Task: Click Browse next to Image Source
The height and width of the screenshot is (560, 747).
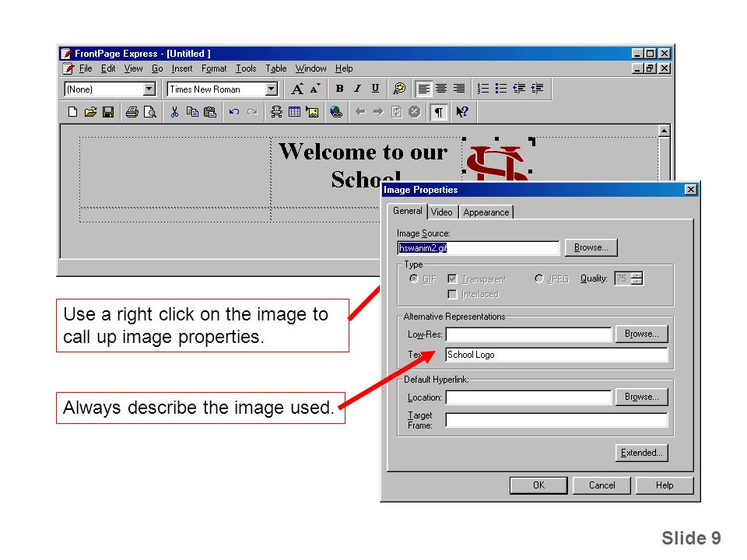Action: [591, 247]
